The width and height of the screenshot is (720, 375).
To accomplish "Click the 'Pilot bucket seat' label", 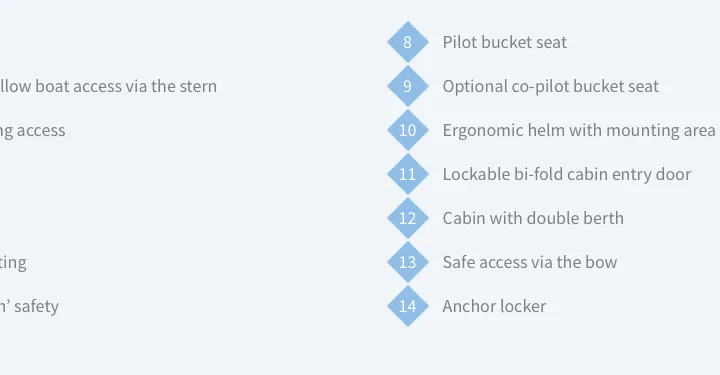I will [x=505, y=42].
